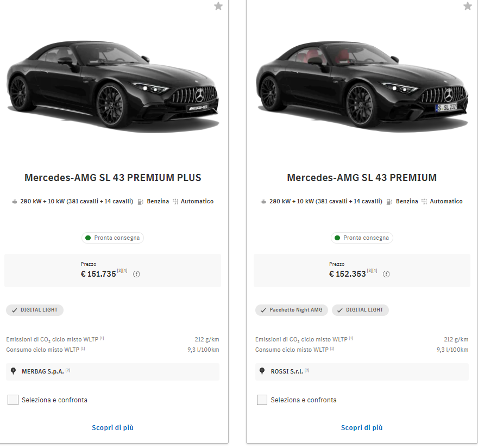The height and width of the screenshot is (448, 478).
Task: Open price info icon next to € 151.735
Action: [x=136, y=274]
